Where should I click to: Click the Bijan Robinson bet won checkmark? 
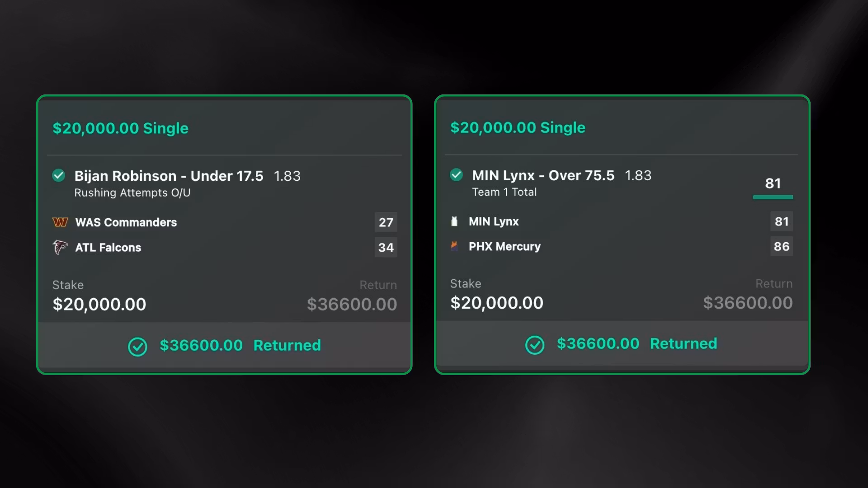(x=59, y=175)
